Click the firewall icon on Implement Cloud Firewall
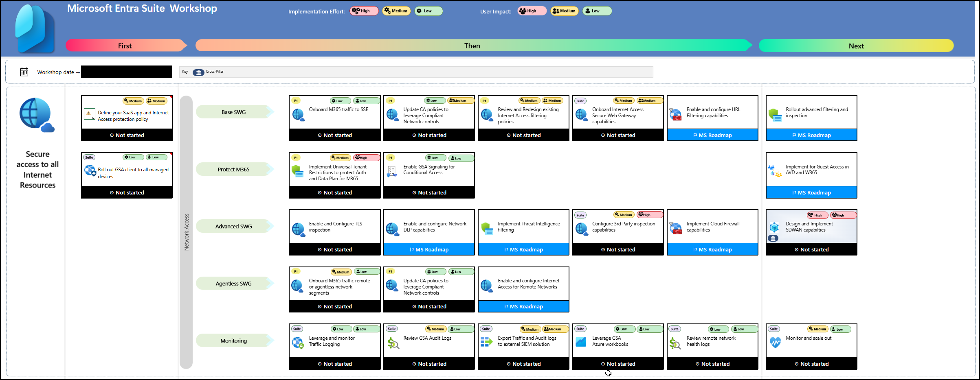The width and height of the screenshot is (980, 380). pos(675,229)
